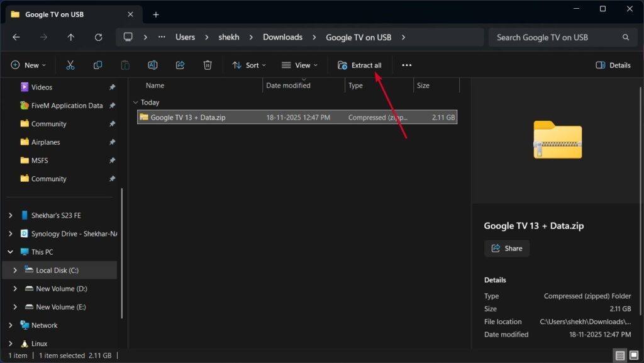This screenshot has width=644, height=363.
Task: Click the Copy icon in toolbar
Action: pyautogui.click(x=97, y=65)
